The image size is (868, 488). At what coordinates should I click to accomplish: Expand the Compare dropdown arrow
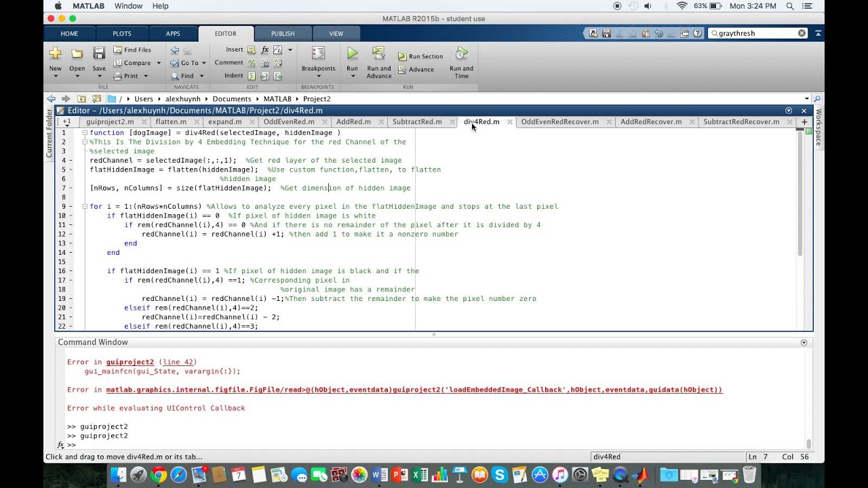159,63
